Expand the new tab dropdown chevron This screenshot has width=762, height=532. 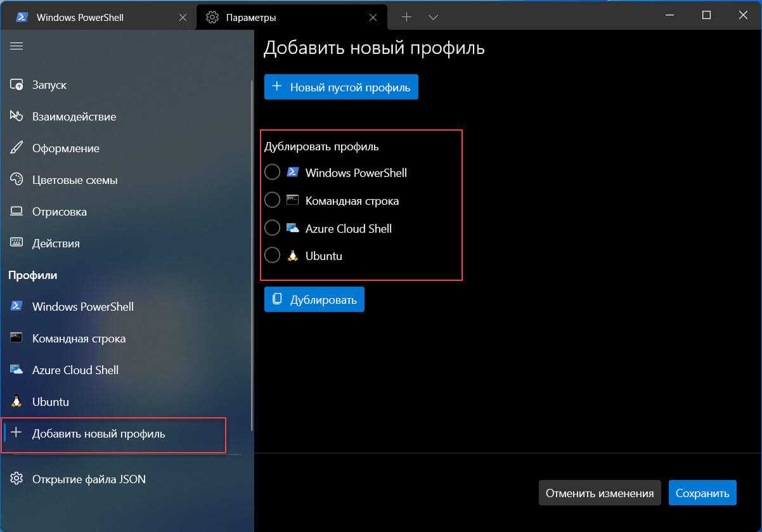434,17
